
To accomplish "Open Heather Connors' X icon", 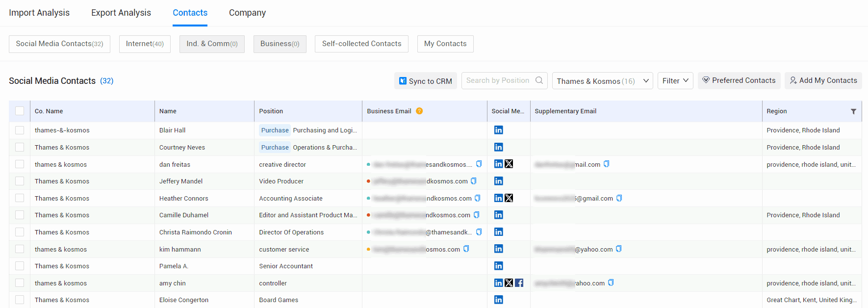I will click(x=509, y=198).
